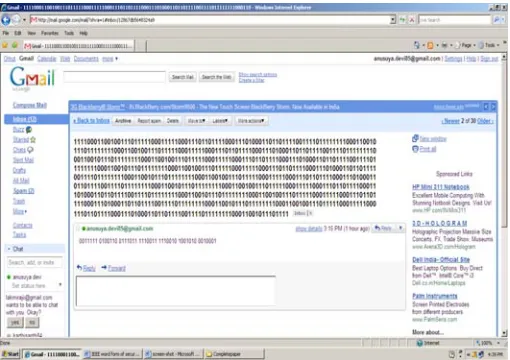Open the View menu
The width and height of the screenshot is (510, 360).
31,33
